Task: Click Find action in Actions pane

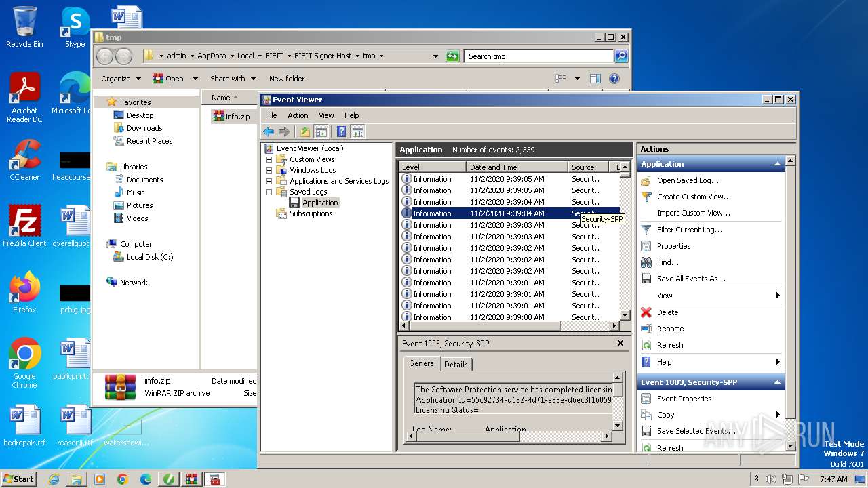Action: (667, 262)
